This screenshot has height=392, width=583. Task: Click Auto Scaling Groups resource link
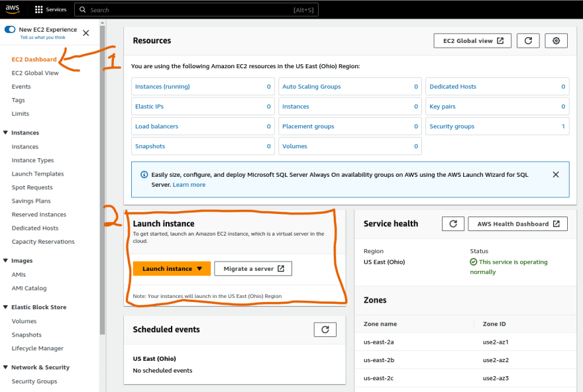click(x=311, y=87)
